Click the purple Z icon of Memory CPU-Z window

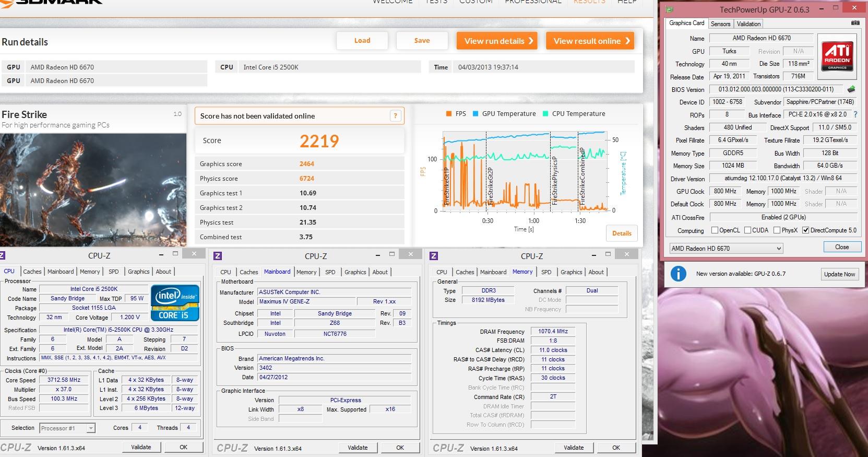(434, 256)
